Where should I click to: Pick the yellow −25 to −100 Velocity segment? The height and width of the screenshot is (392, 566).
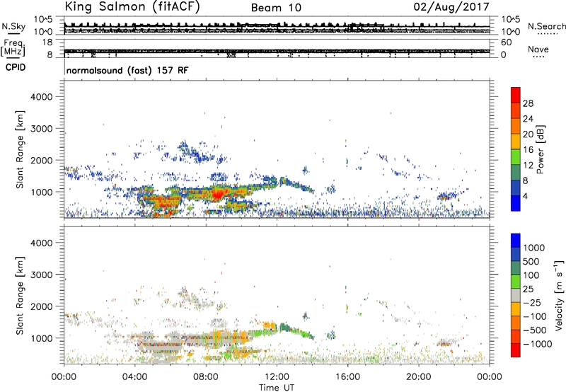click(x=516, y=309)
